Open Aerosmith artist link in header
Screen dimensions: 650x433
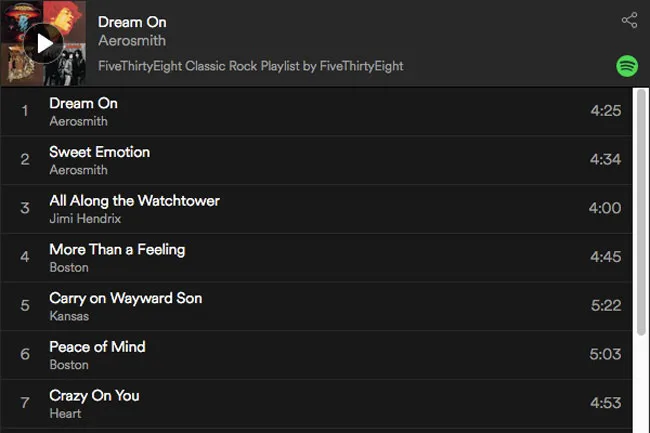click(132, 41)
